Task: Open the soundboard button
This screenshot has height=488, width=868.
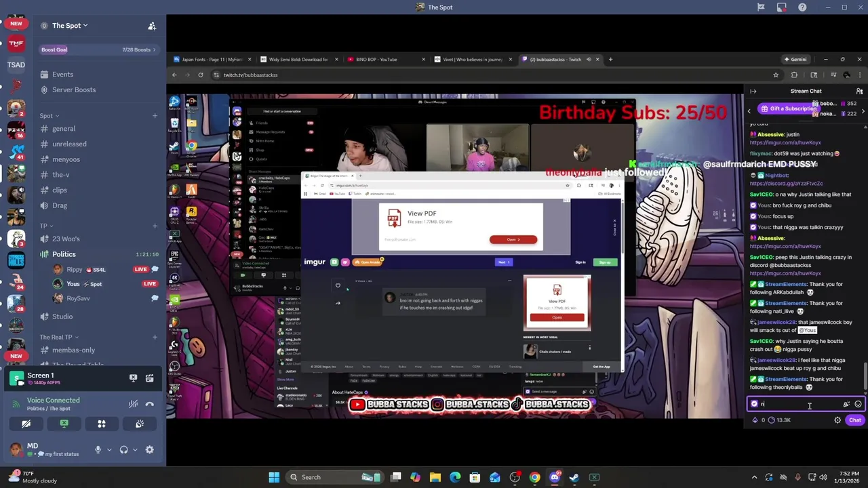Action: [140, 424]
